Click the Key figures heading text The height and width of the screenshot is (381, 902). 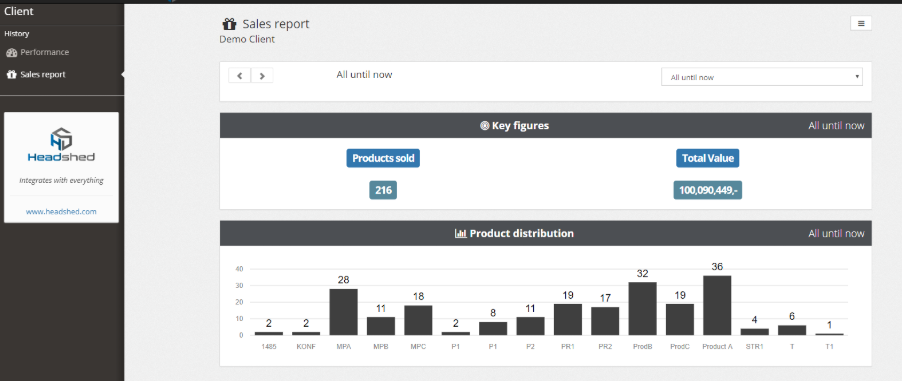coord(520,125)
